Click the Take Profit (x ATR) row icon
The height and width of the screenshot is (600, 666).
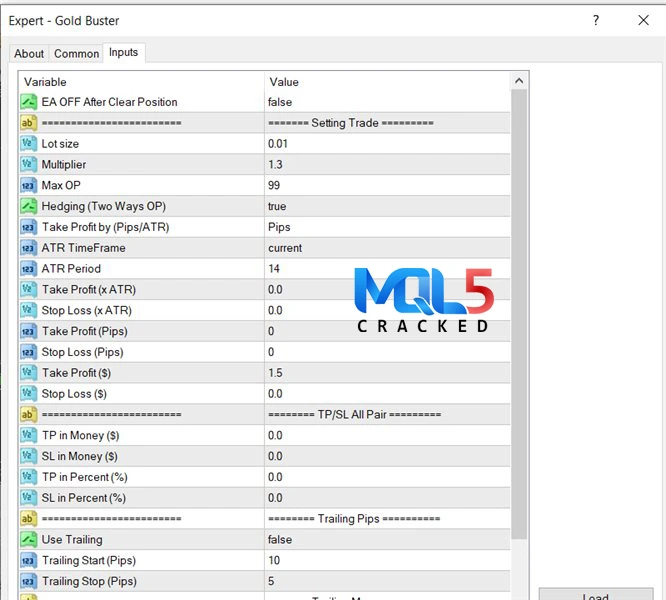point(28,289)
